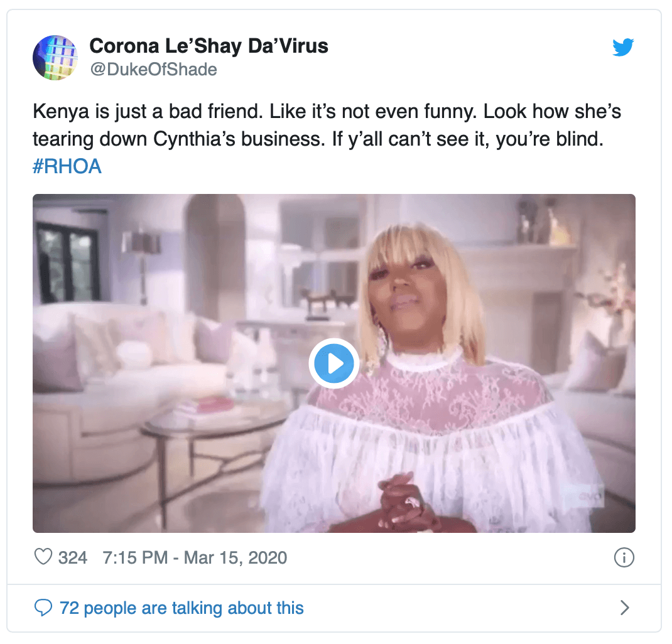The height and width of the screenshot is (644, 672).
Task: Click the @DukeOfShade handle
Action: point(154,70)
